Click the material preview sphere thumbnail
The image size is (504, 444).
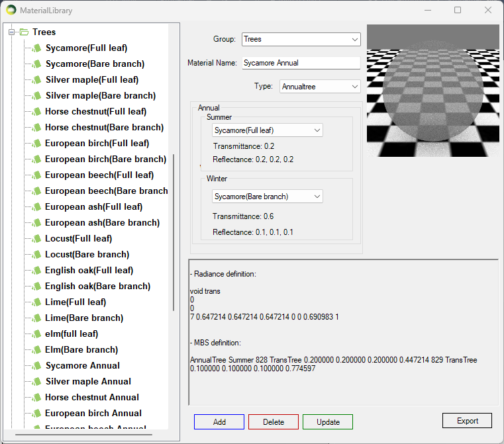tap(432, 91)
